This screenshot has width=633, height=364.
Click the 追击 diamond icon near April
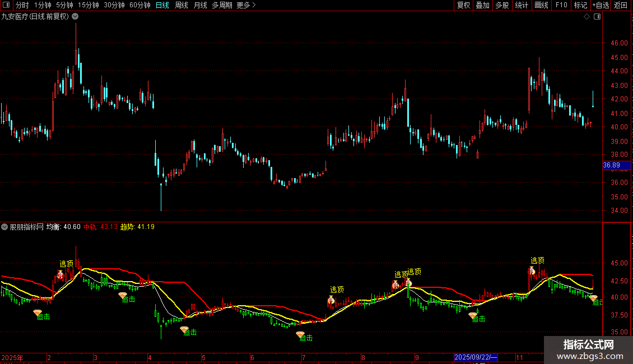[x=184, y=329]
